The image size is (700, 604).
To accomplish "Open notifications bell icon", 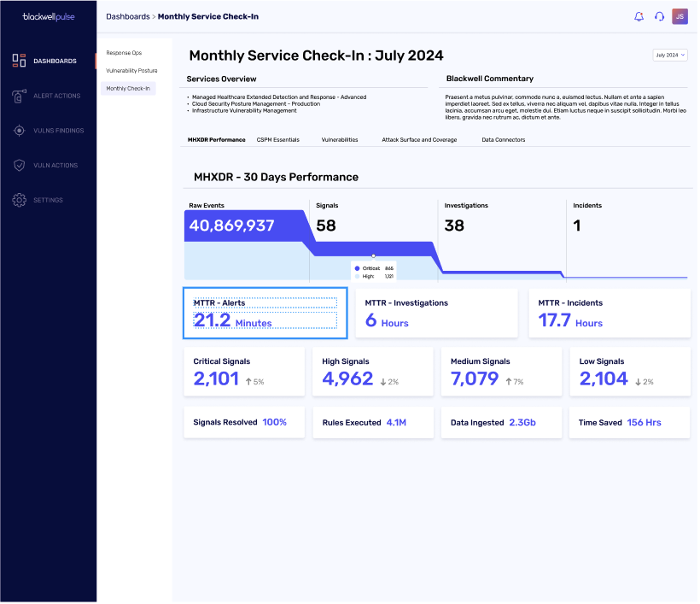I will (639, 16).
